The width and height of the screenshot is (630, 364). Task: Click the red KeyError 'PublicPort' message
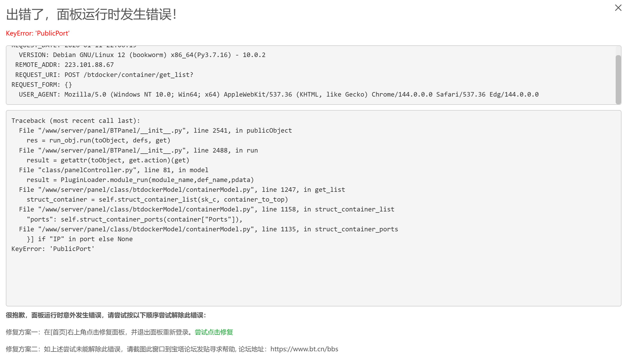point(38,33)
